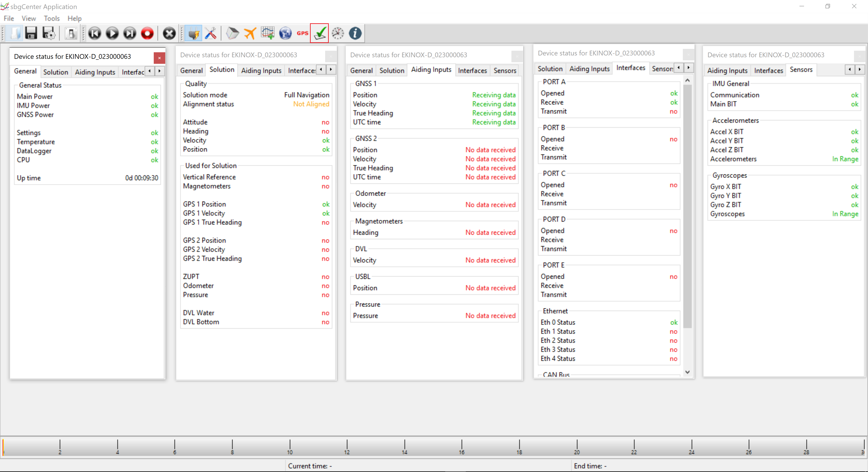Click scroll down arrow in Interfaces panel
This screenshot has height=472, width=868.
point(688,372)
